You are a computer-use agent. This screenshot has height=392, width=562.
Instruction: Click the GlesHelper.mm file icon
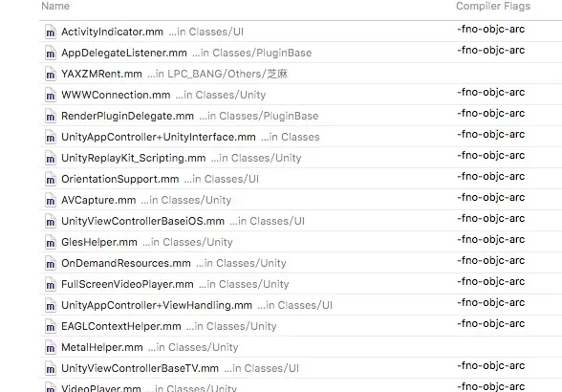coord(51,243)
